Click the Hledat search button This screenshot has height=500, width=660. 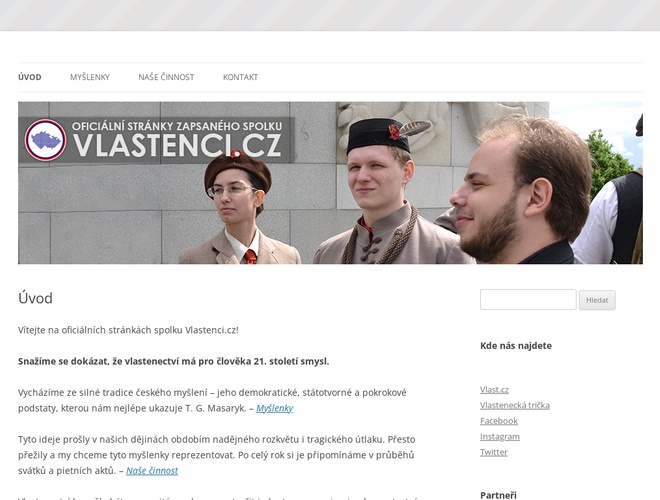597,300
